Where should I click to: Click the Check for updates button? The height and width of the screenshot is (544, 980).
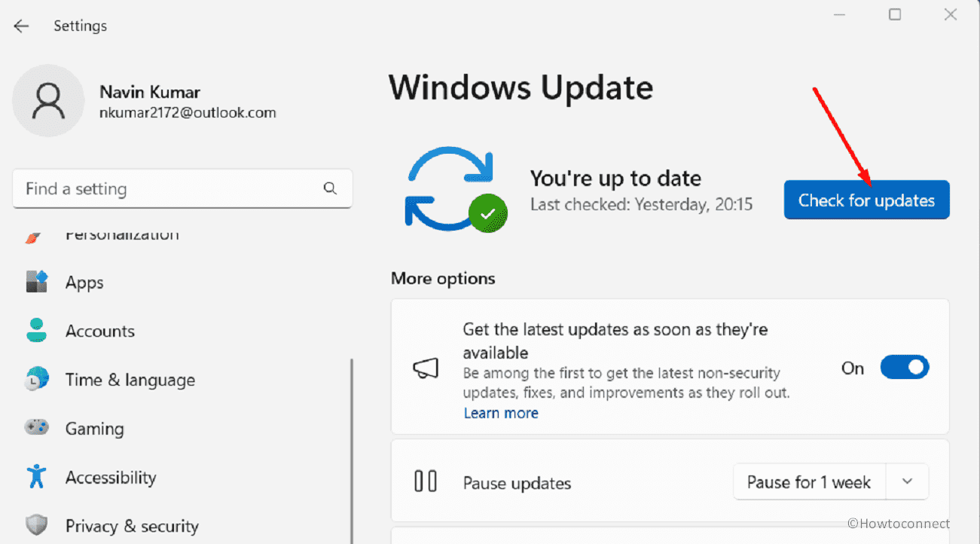pyautogui.click(x=866, y=200)
